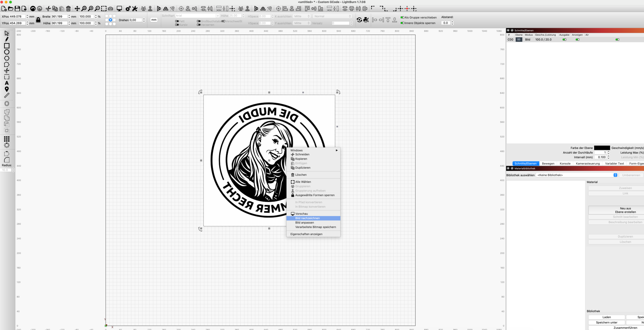Select the Polygon tool
Screen dimensions: 644x330
7,58
